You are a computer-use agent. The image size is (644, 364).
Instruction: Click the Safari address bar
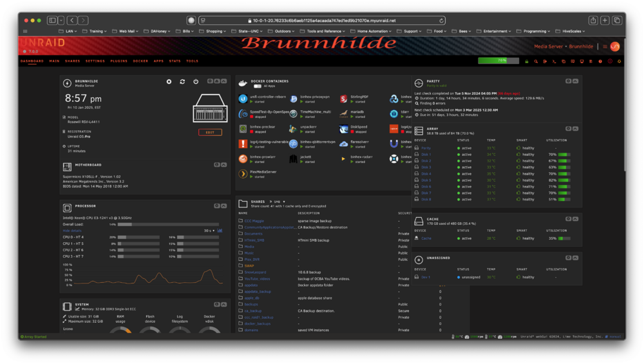coord(321,20)
